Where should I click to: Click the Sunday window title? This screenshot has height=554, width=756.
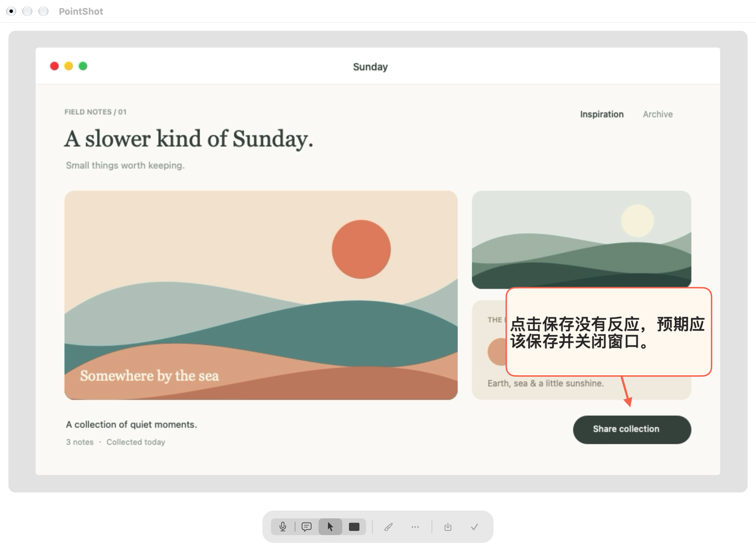[x=370, y=67]
